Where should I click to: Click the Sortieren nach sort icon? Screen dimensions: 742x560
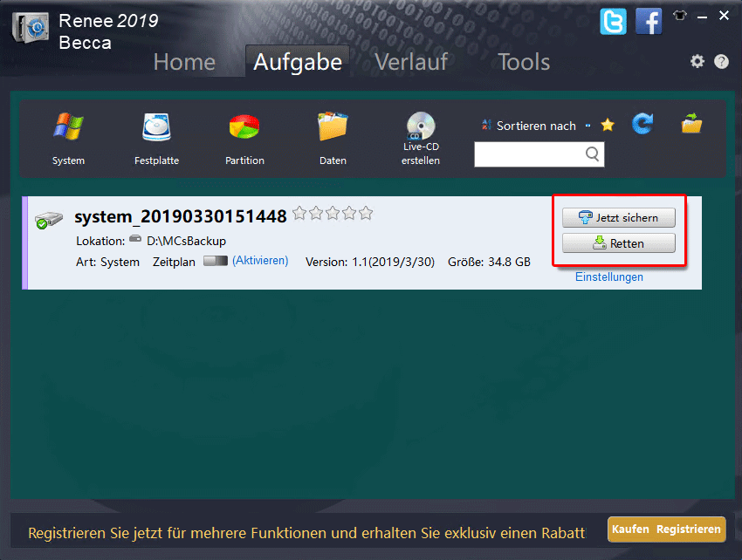486,125
